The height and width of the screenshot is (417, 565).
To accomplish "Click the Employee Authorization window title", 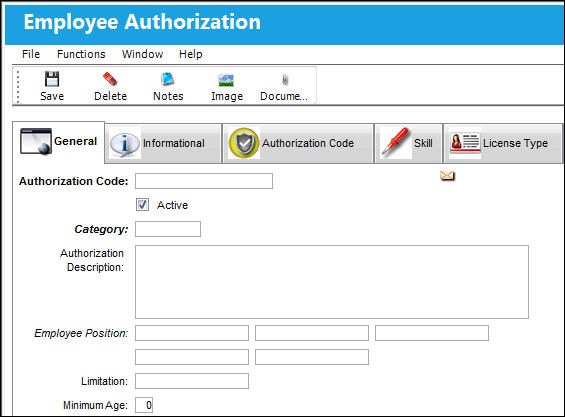I will 142,22.
